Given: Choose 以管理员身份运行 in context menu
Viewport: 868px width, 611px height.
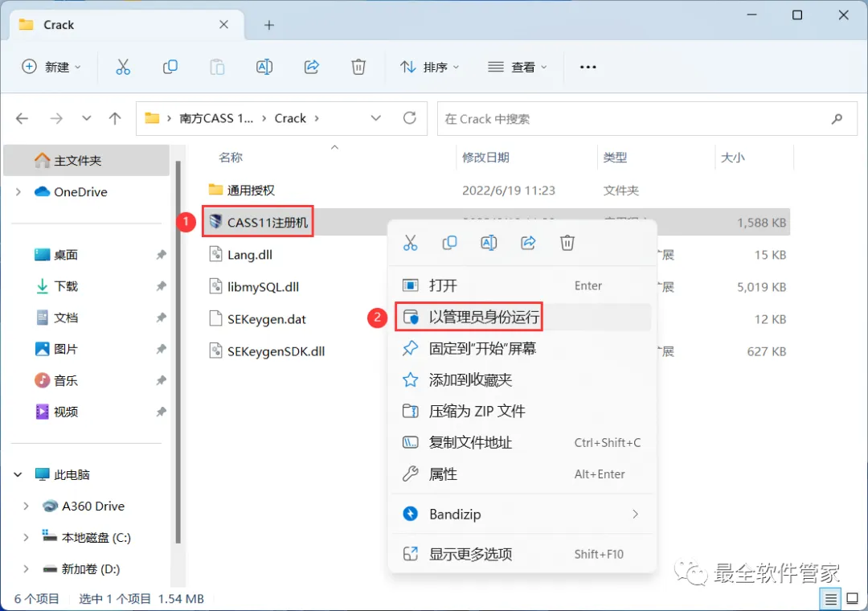Looking at the screenshot, I should 522,317.
